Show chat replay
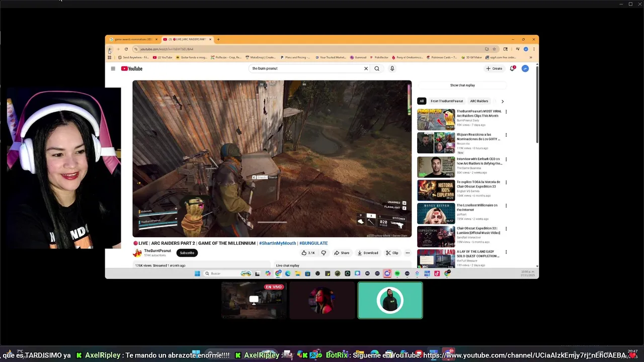 (462, 85)
